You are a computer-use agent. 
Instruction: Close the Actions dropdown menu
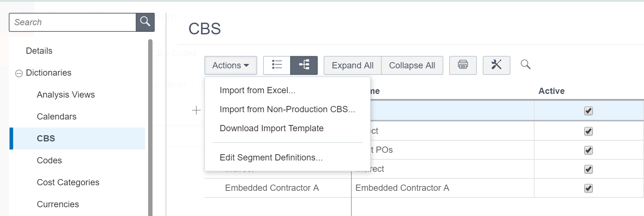click(x=231, y=65)
